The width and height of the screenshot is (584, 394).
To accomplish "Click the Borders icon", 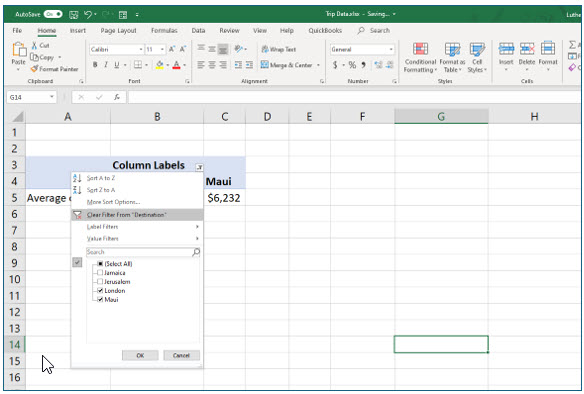I will pyautogui.click(x=138, y=65).
